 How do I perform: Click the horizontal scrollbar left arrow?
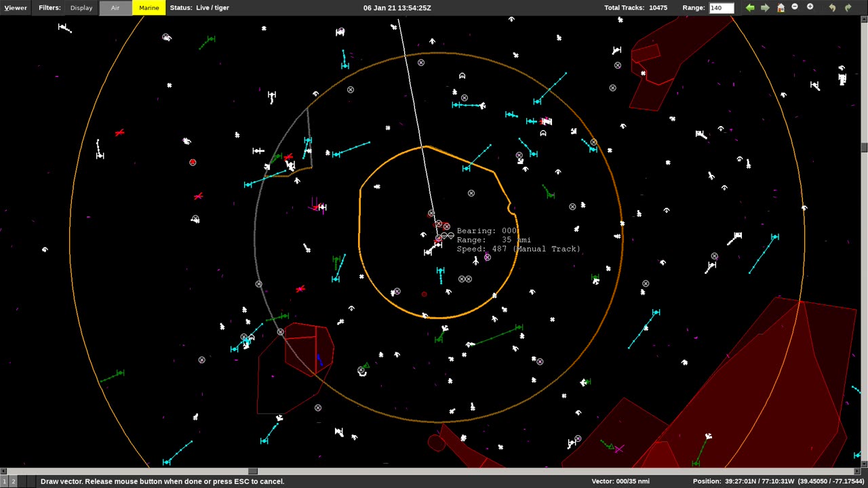pyautogui.click(x=3, y=471)
